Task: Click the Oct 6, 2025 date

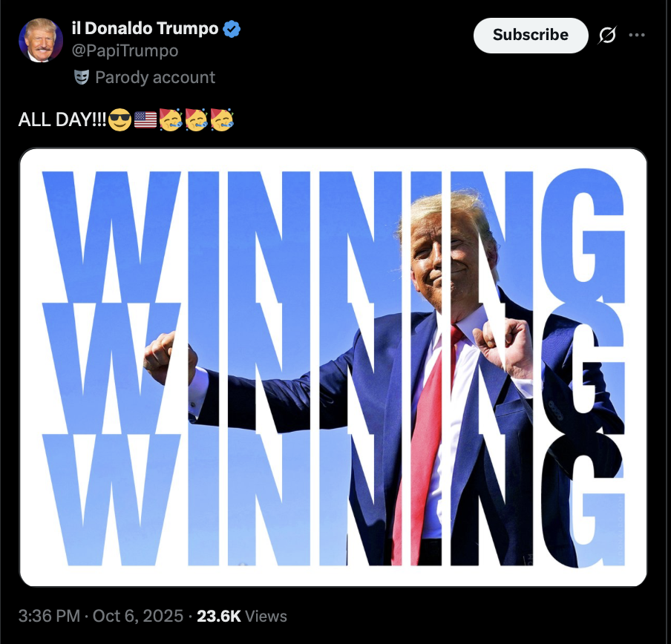Action: pyautogui.click(x=138, y=617)
